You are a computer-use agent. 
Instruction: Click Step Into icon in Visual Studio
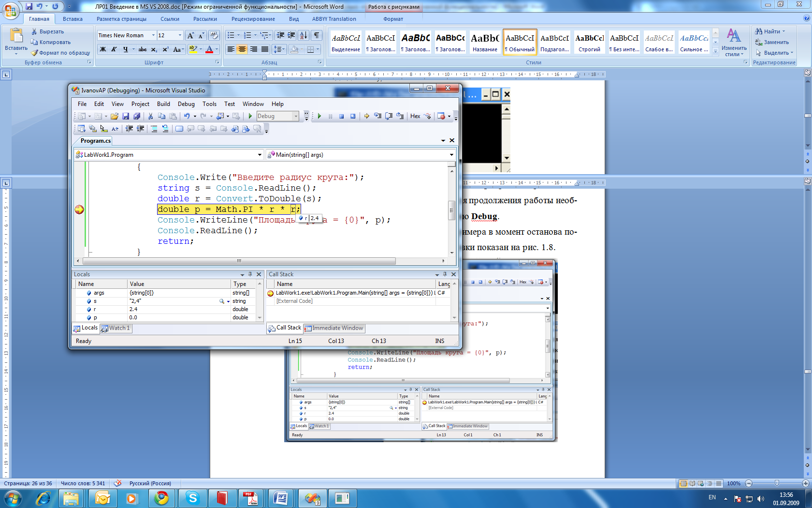(x=378, y=116)
